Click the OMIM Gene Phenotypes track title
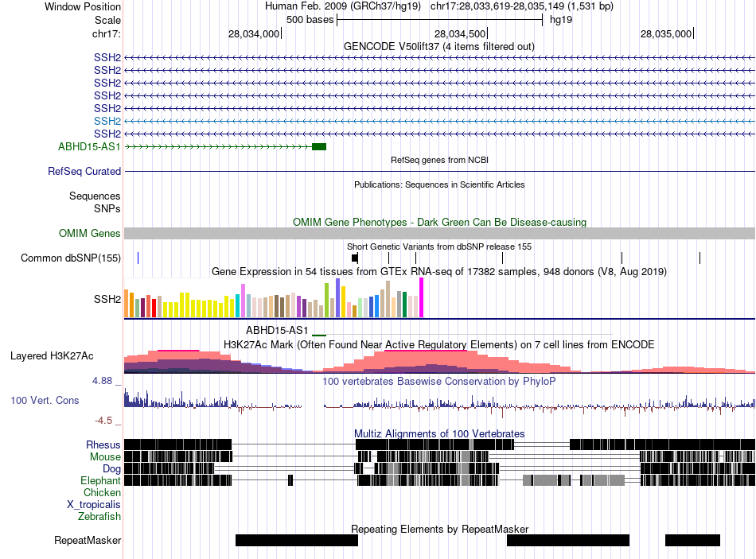The height and width of the screenshot is (559, 756). tap(440, 222)
